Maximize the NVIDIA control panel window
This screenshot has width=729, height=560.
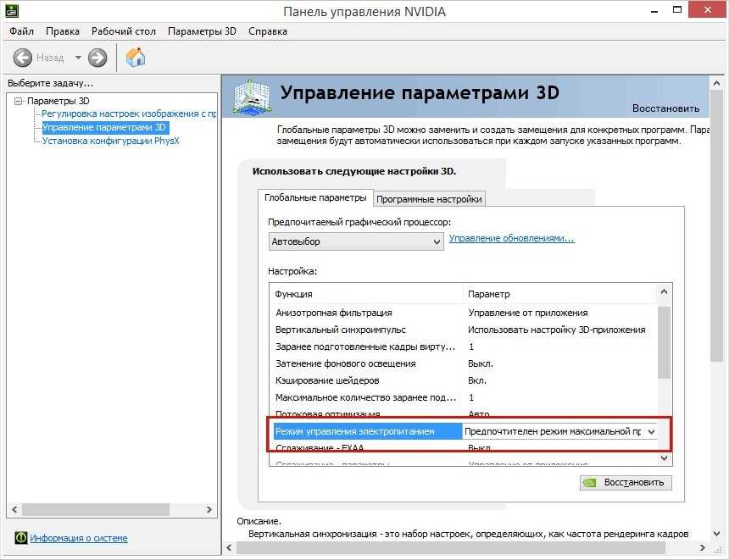[677, 10]
